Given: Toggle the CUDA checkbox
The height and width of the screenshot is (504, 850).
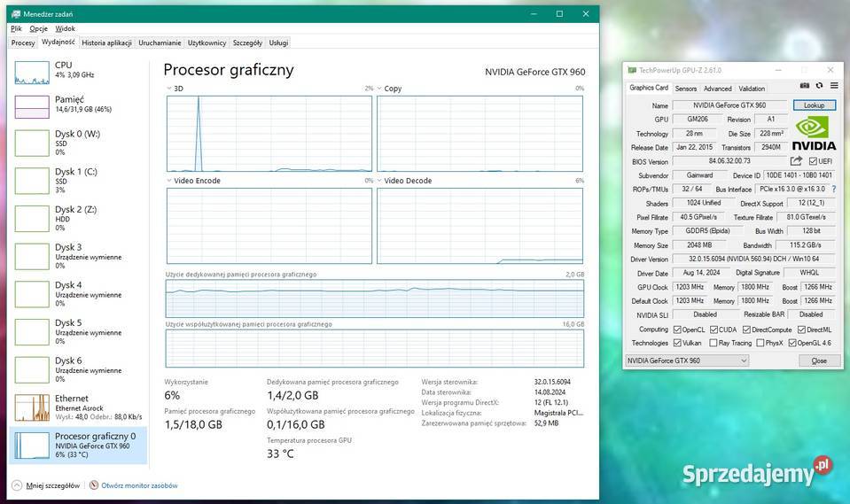Looking at the screenshot, I should (714, 330).
